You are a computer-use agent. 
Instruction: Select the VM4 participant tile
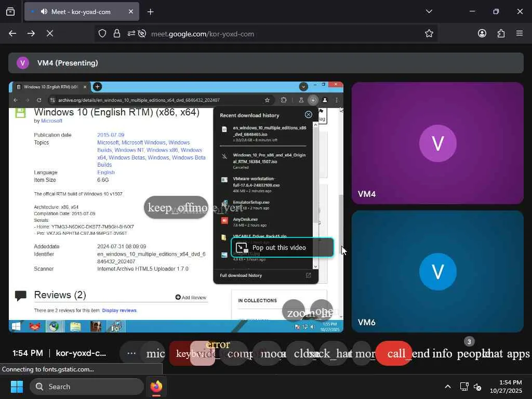click(437, 143)
